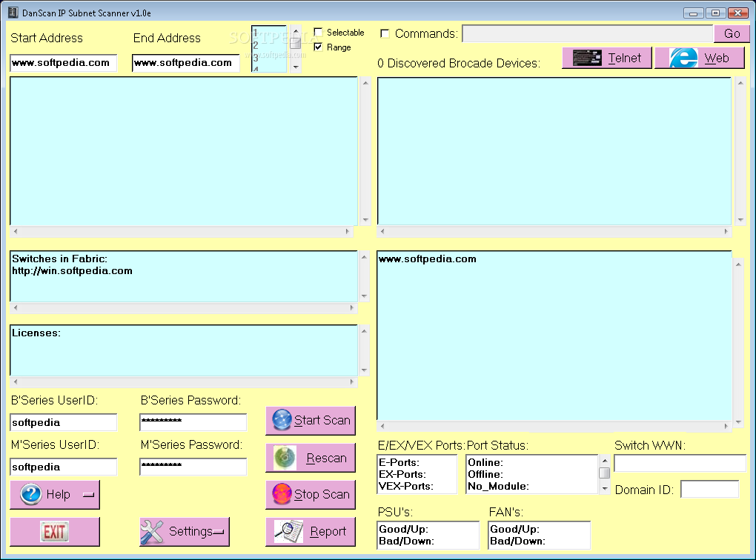Image resolution: width=756 pixels, height=560 pixels.
Task: Click the magnifier Report icon
Action: 288,531
